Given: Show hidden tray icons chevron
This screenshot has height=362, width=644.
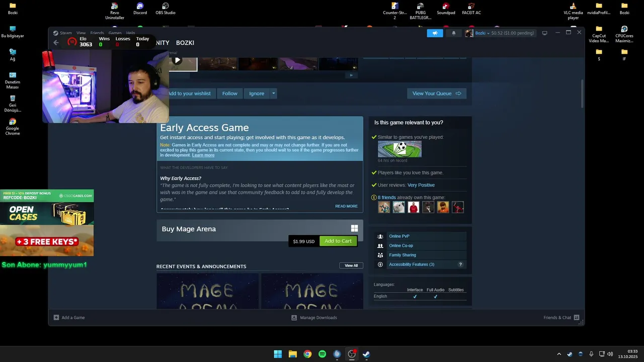Looking at the screenshot, I should (558, 354).
